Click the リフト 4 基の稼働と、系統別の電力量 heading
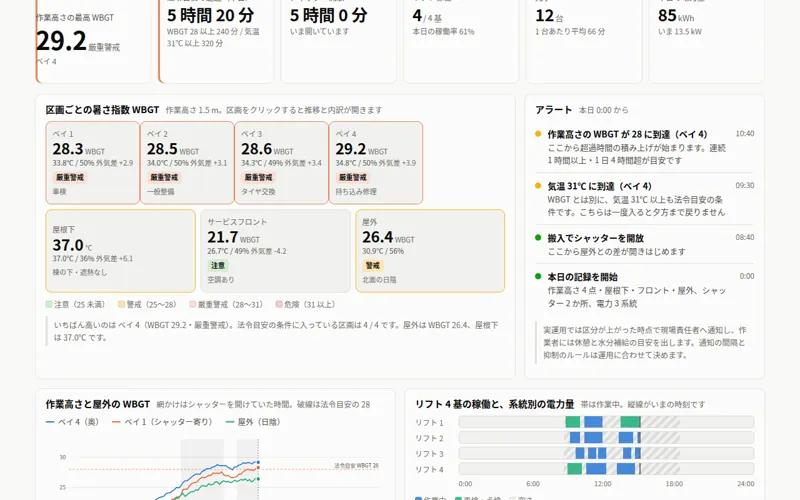This screenshot has width=800, height=500. coord(495,404)
